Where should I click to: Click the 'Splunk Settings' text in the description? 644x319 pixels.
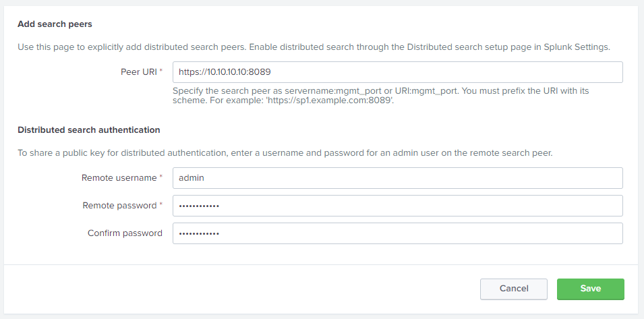click(x=575, y=47)
